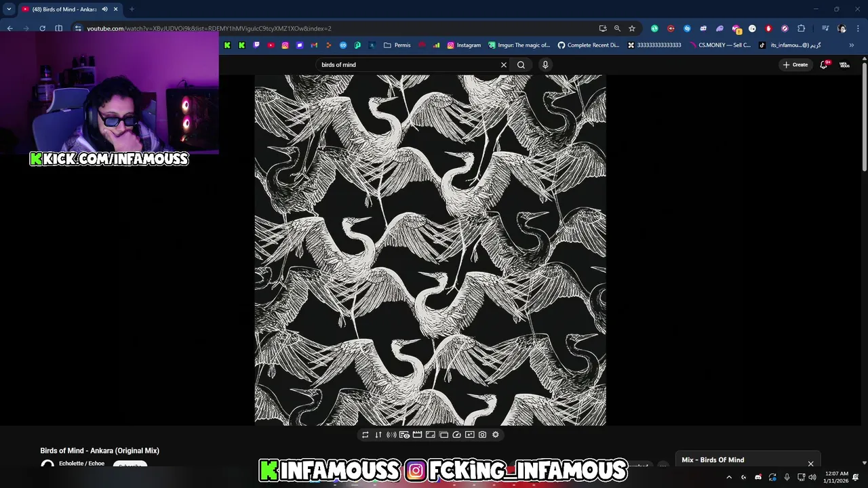Mute the Birds of Mind tab audio
This screenshot has height=488, width=868.
[104, 9]
